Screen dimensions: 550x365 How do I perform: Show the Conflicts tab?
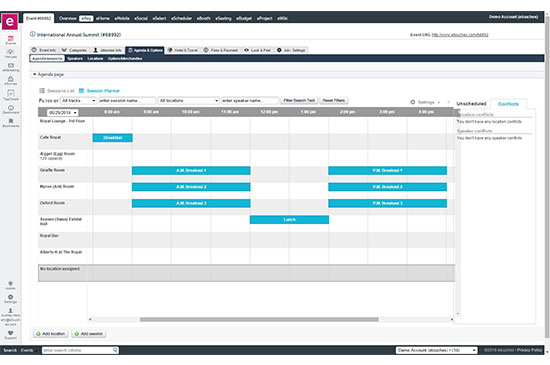pos(508,104)
